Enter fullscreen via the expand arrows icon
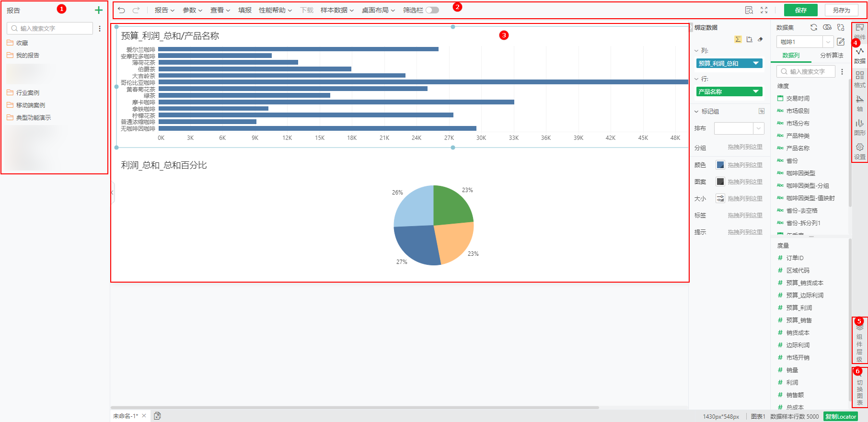868x422 pixels. 764,10
